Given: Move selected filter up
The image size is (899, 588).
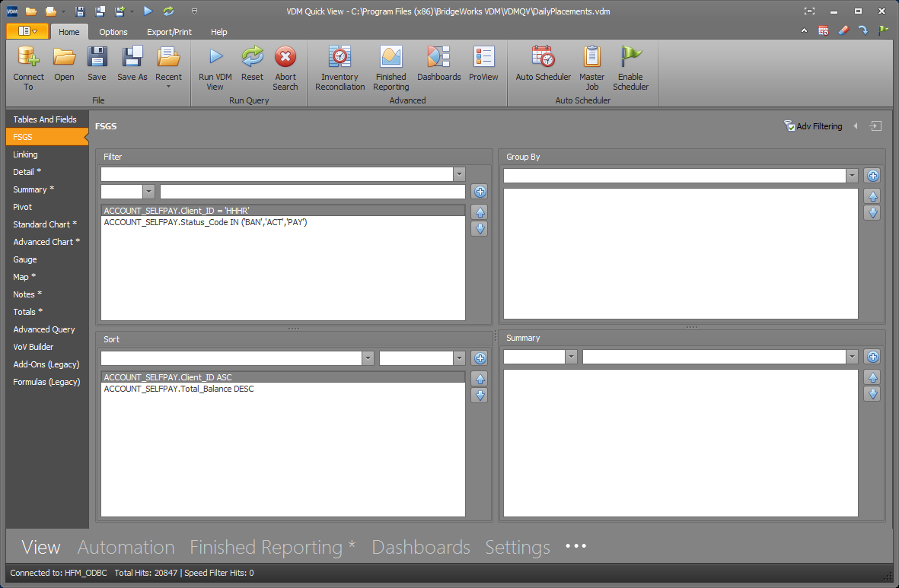Looking at the screenshot, I should pyautogui.click(x=480, y=213).
